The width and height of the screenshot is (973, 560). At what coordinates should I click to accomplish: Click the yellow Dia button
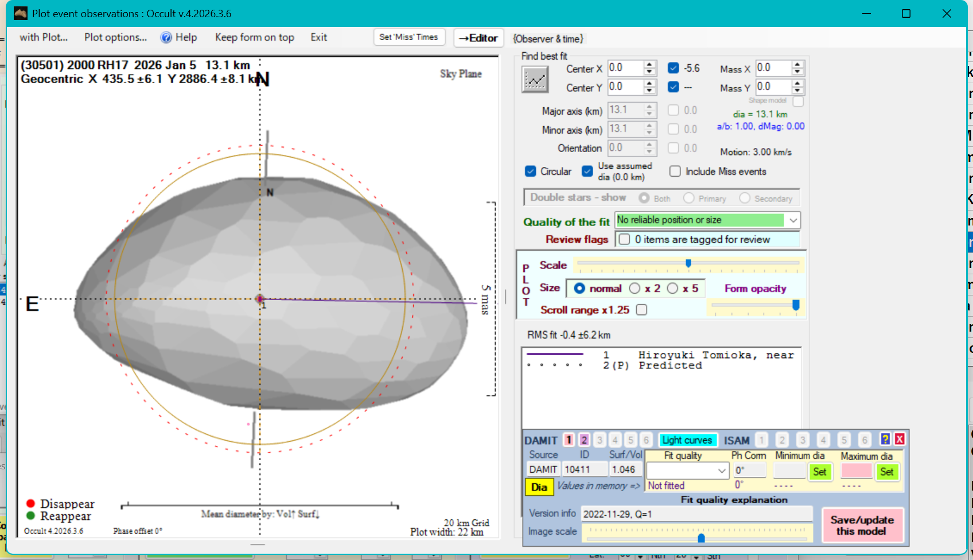pyautogui.click(x=539, y=487)
